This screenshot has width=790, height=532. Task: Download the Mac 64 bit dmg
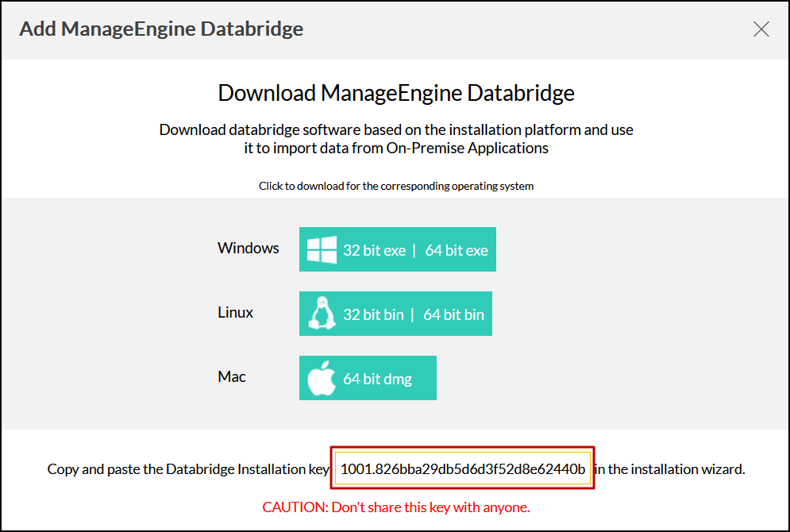[x=377, y=379]
